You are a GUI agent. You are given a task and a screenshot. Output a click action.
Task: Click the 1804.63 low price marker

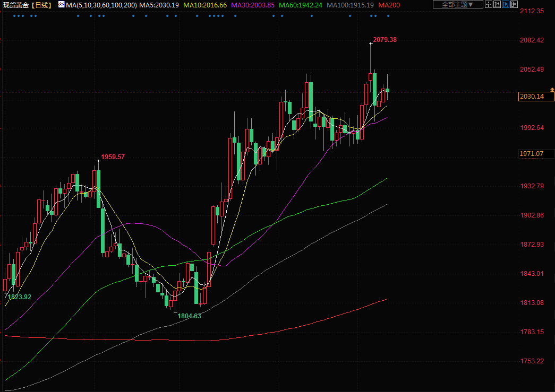(x=190, y=316)
